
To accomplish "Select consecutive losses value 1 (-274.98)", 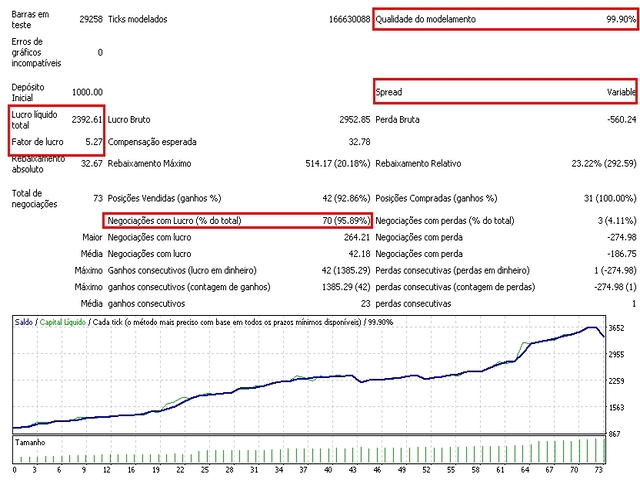I will click(615, 271).
